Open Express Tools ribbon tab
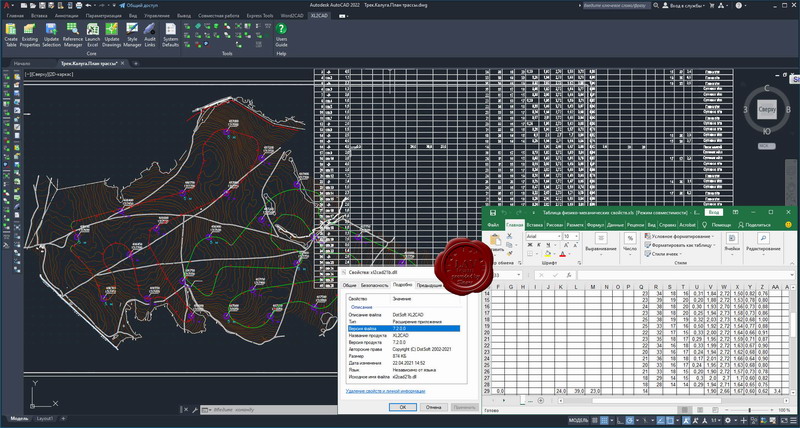 click(x=260, y=16)
